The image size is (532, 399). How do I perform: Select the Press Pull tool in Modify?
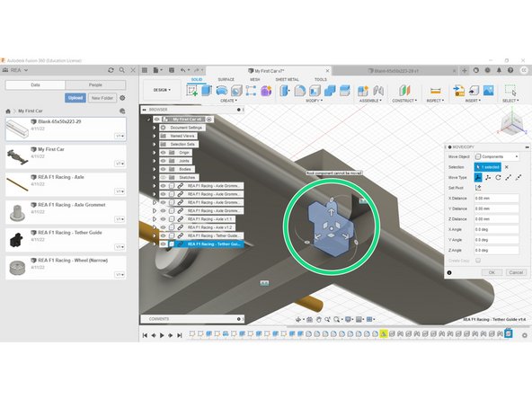pyautogui.click(x=285, y=91)
